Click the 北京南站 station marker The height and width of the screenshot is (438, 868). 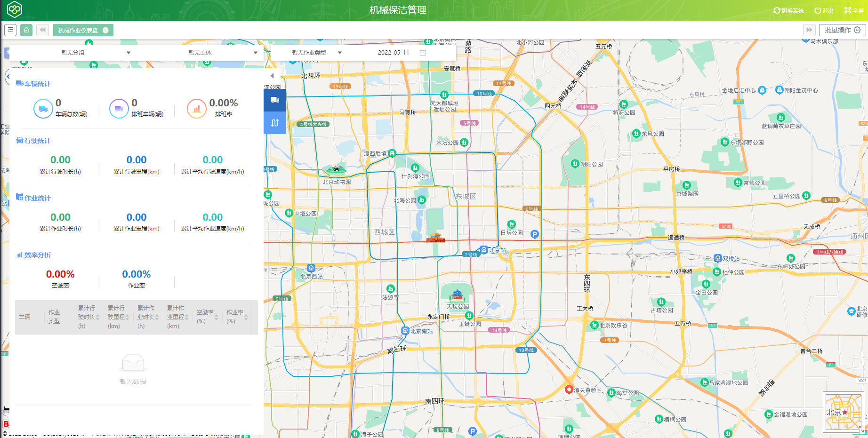(405, 331)
